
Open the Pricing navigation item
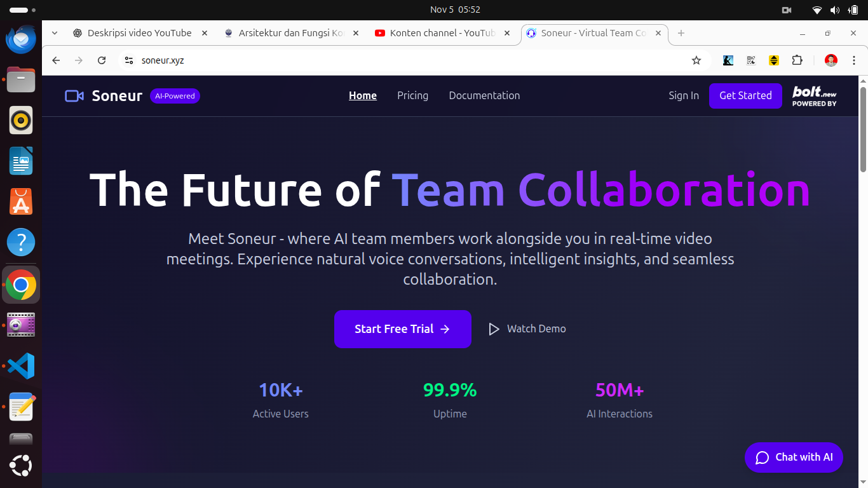tap(412, 95)
